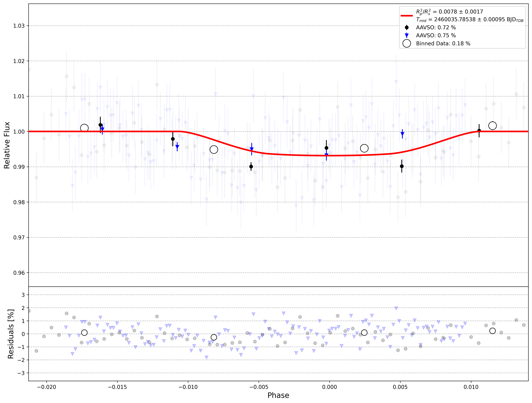The height and width of the screenshot is (403, 532).
Task: Select the rightmost binned circle in the flux plot
Action: pos(492,126)
